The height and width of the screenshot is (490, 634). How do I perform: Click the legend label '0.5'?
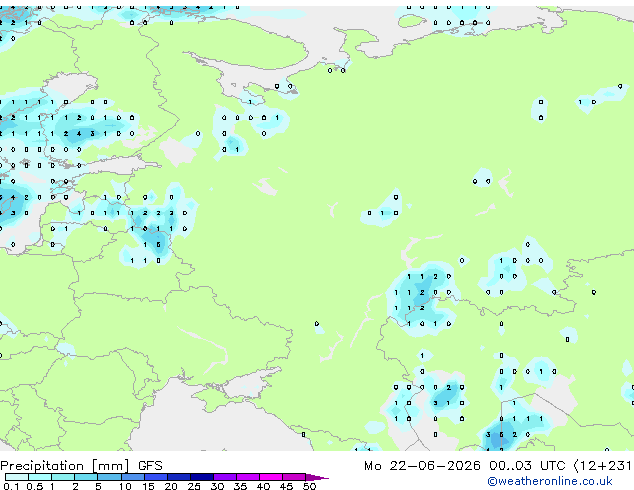point(34,486)
